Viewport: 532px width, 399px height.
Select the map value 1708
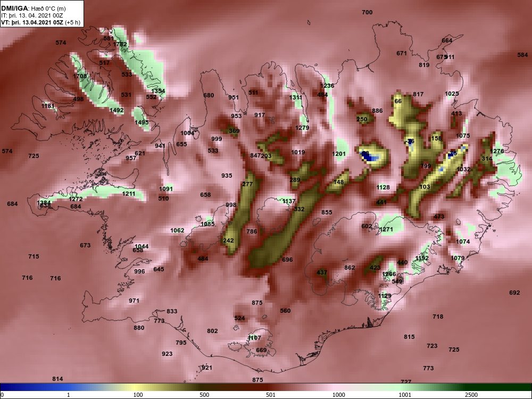80,76
